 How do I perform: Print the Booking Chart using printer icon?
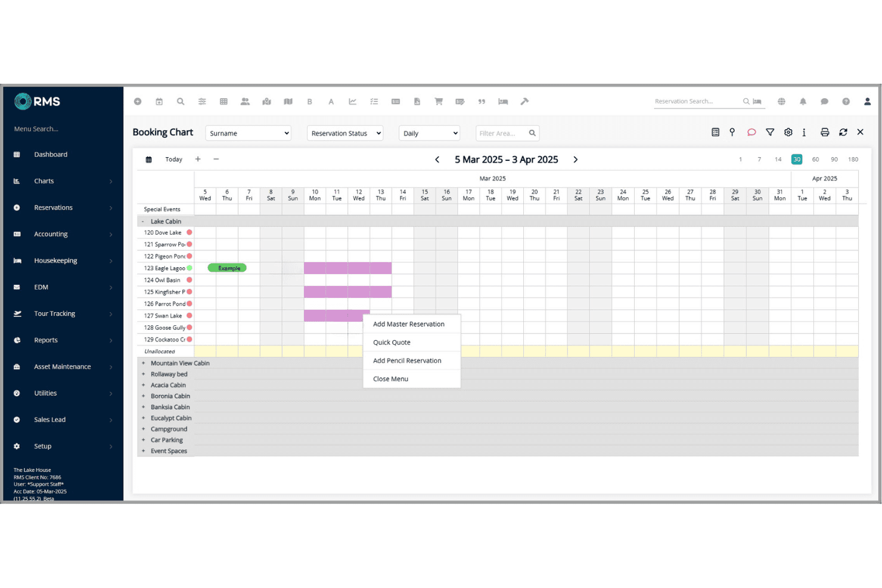[825, 132]
